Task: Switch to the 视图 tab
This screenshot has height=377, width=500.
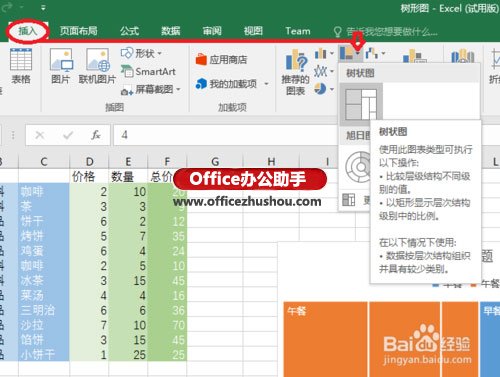Action: 253,31
